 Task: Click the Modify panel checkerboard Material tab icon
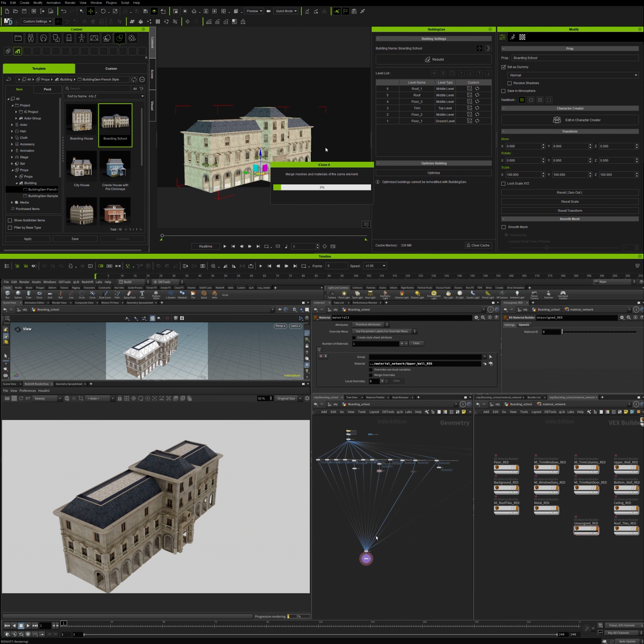522,37
